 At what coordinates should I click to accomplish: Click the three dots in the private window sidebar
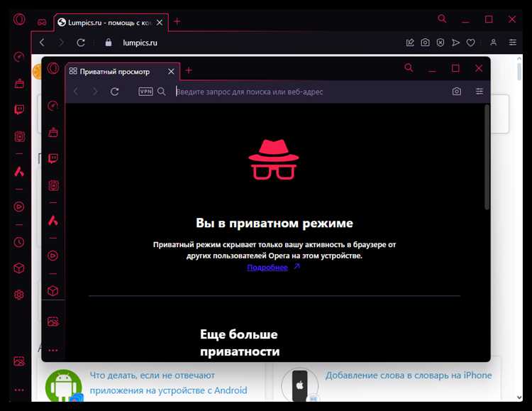(x=53, y=350)
